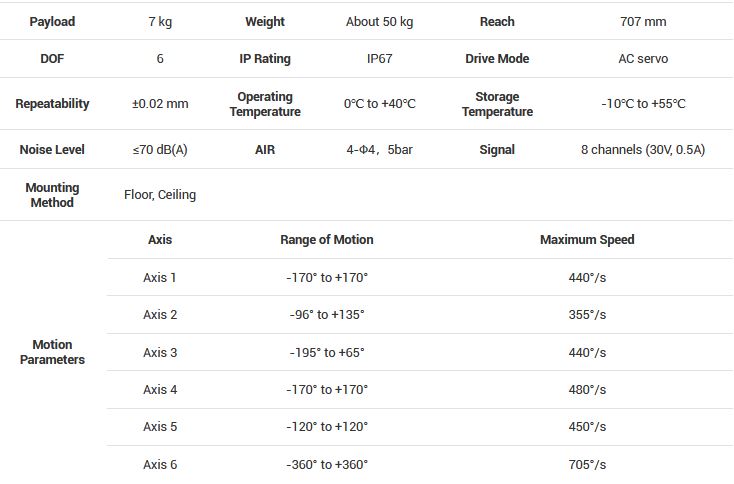Click Axis 2 range -96° to +135°
The image size is (734, 484).
pos(326,315)
